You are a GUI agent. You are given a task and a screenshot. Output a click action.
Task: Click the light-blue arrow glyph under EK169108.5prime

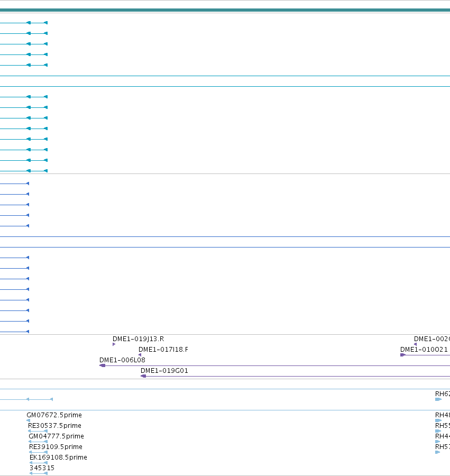pyautogui.click(x=39, y=463)
